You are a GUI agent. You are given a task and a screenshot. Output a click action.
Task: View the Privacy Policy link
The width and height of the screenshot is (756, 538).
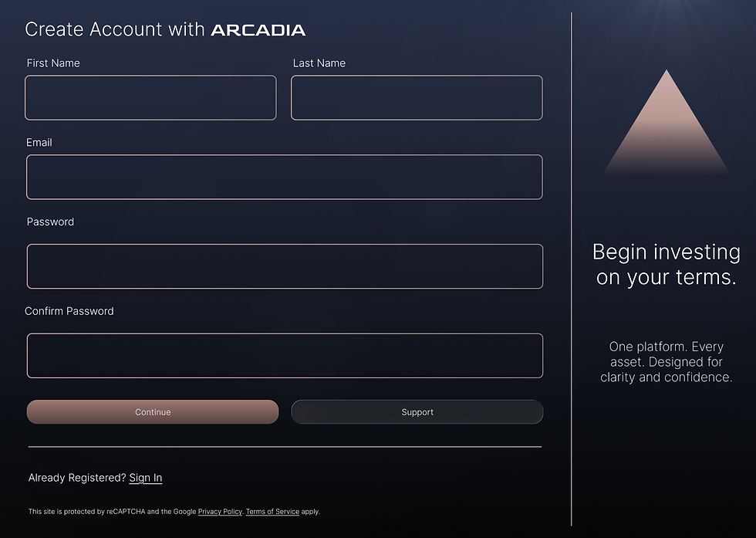220,511
